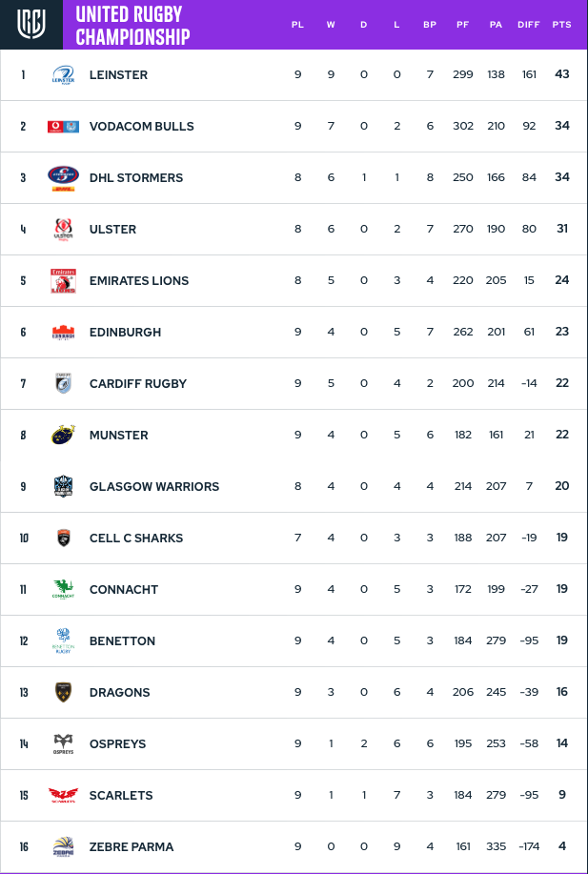
Task: Open the Scarlets red logo
Action: coord(63,796)
